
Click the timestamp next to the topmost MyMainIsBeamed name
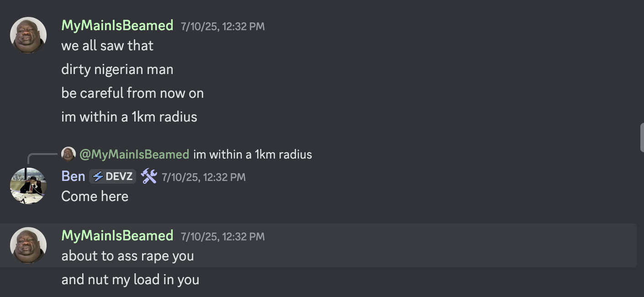(222, 26)
